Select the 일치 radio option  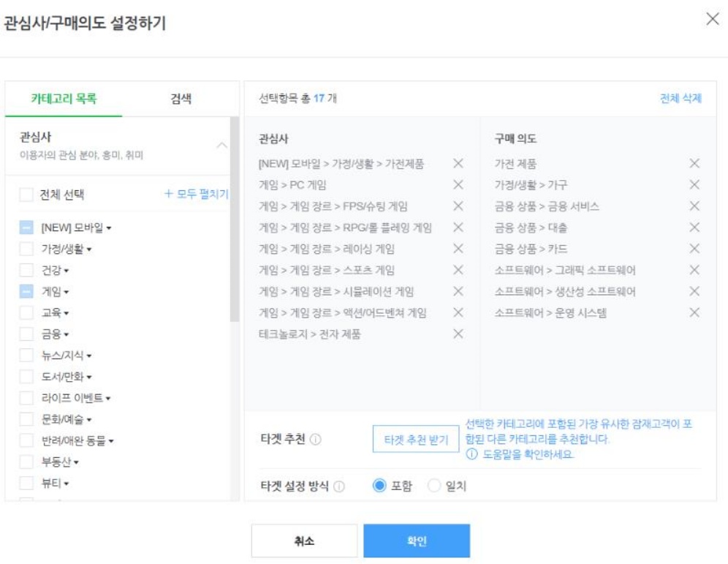433,486
